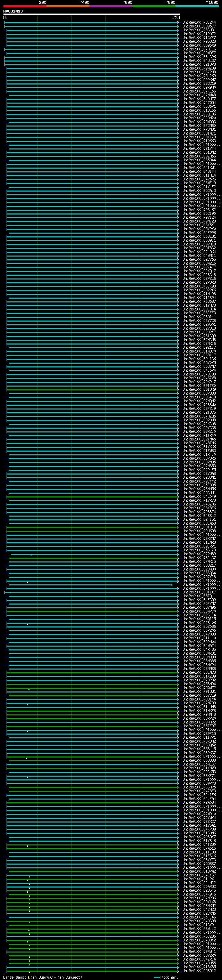Click the Large gaps legend text
Viewport: 222px width, 980px height.
43,977
